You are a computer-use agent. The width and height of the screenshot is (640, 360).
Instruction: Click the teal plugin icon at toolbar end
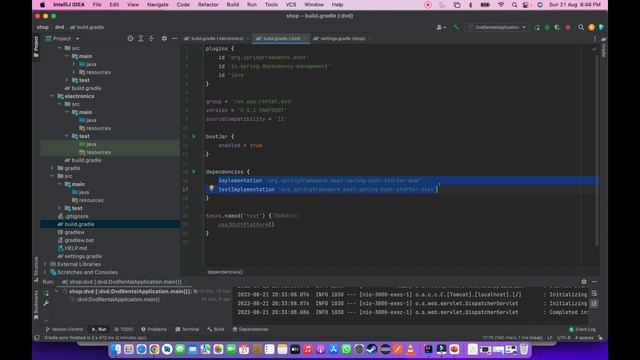(x=601, y=27)
